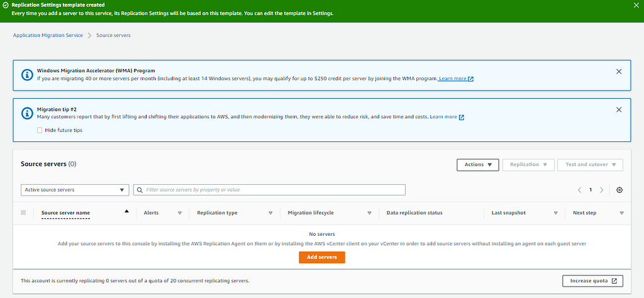
Task: Click the Source server name column header
Action: click(65, 212)
